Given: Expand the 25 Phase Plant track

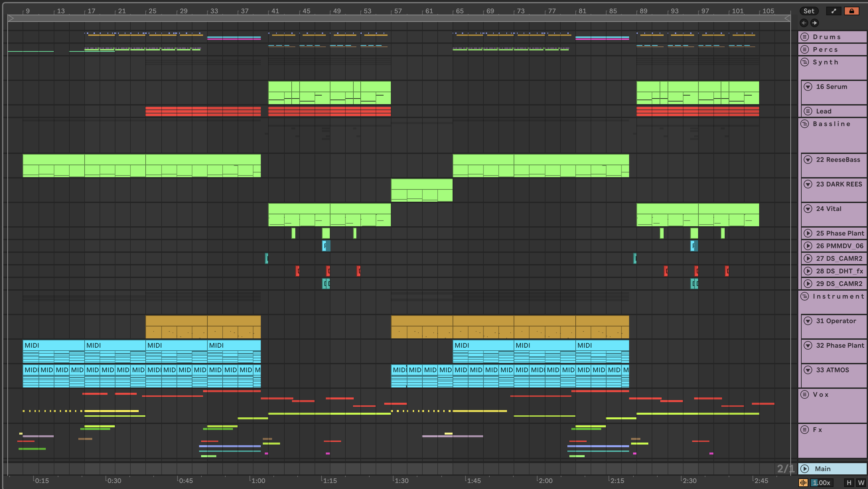Looking at the screenshot, I should tap(808, 233).
